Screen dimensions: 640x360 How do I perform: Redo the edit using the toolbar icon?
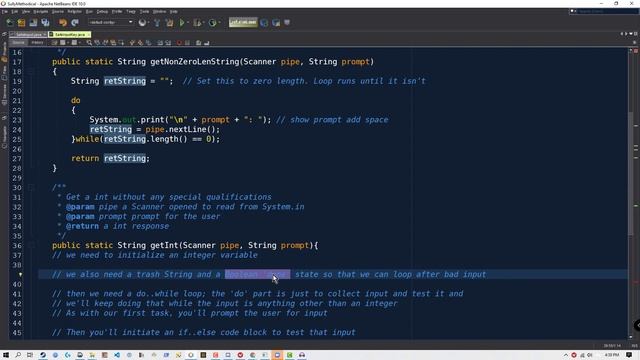(x=75, y=22)
